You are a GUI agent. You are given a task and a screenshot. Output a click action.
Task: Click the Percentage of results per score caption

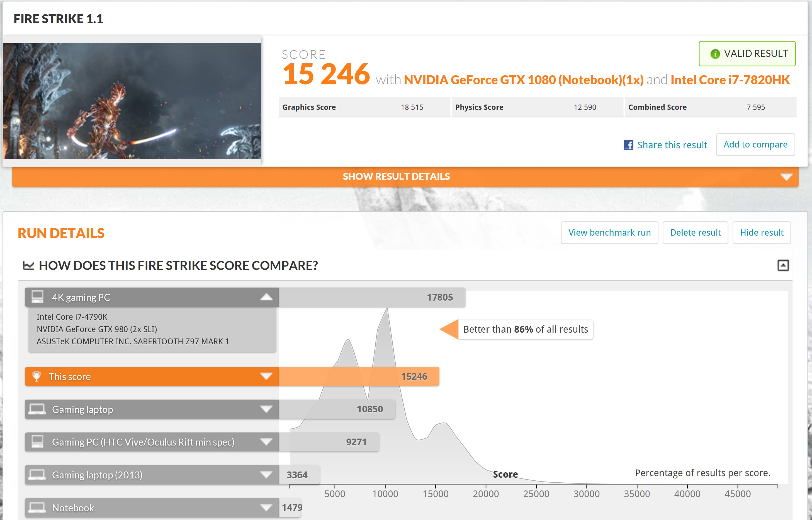[703, 473]
